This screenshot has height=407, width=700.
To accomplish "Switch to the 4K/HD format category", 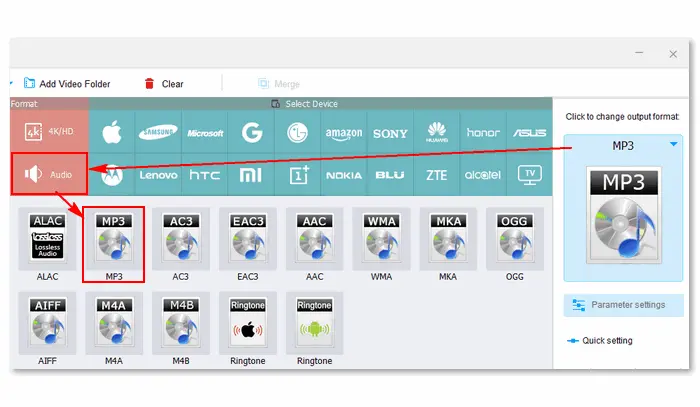I will tap(49, 132).
